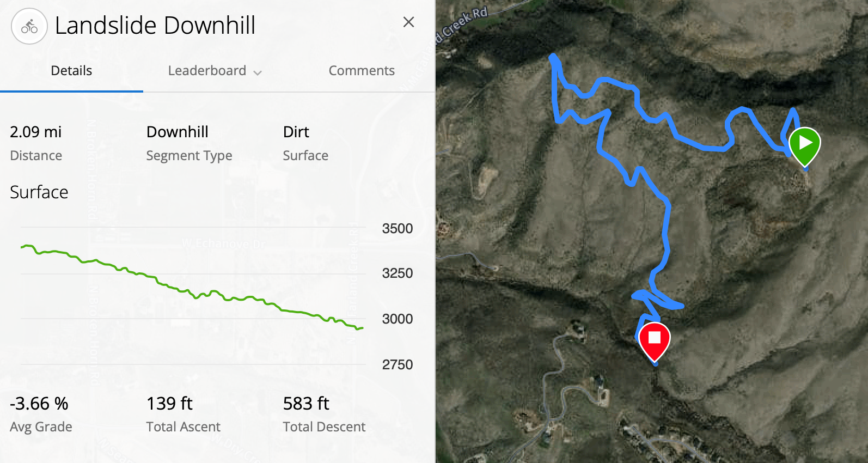This screenshot has height=463, width=868.
Task: Click the 3500 elevation axis label
Action: coord(398,228)
